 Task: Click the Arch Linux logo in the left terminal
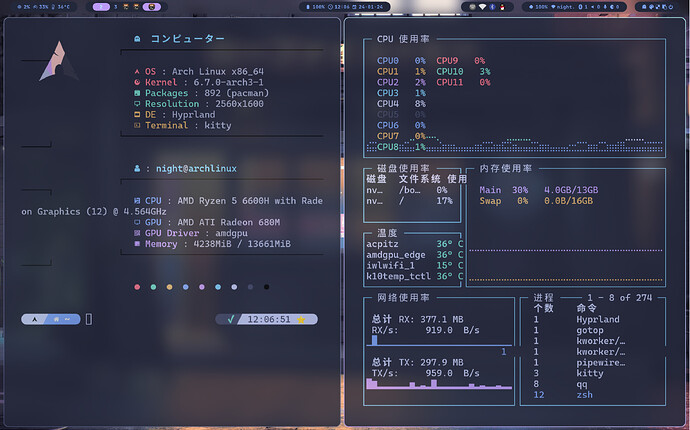59,61
